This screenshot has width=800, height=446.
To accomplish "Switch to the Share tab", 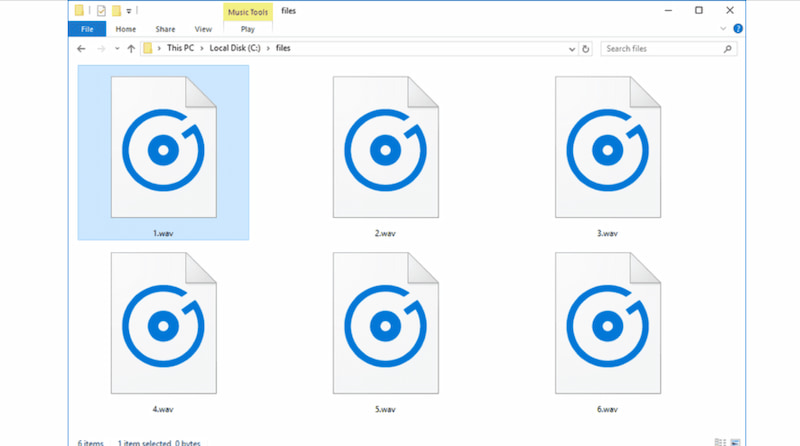I will 164,29.
